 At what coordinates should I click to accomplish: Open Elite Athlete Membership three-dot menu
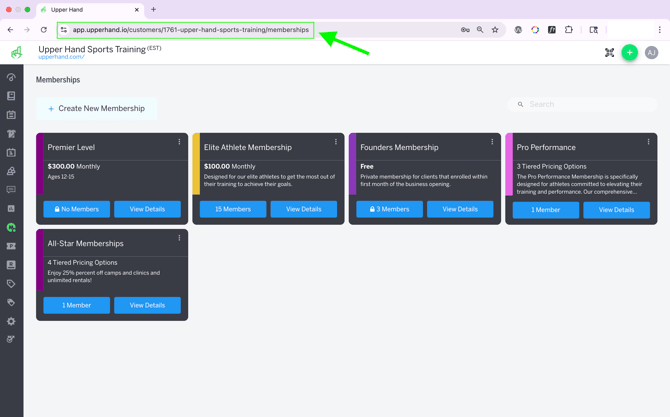336,142
